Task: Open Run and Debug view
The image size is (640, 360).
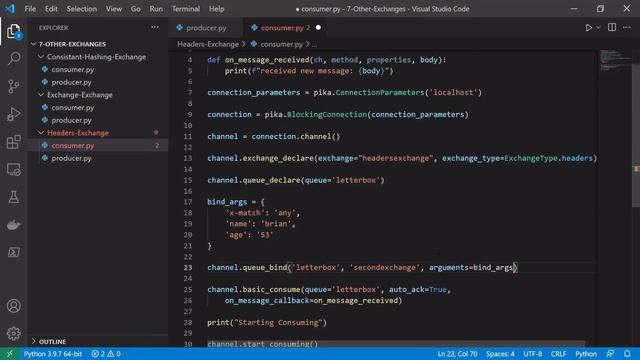Action: point(13,114)
